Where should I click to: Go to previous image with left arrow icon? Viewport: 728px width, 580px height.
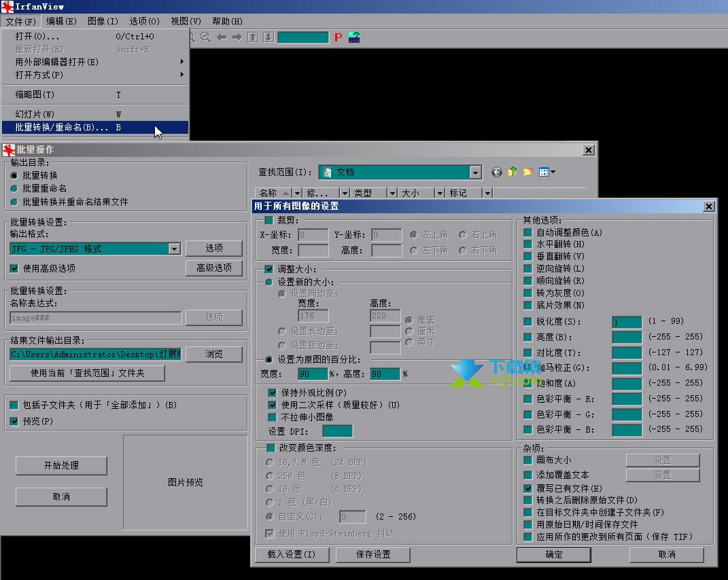click(x=222, y=37)
